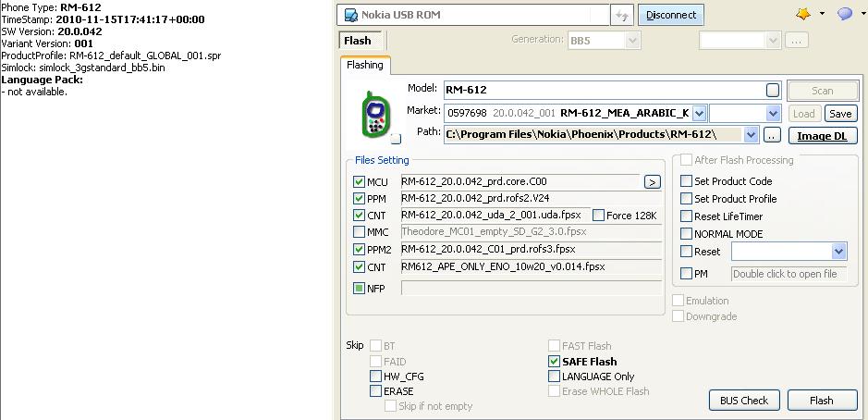The width and height of the screenshot is (868, 420).
Task: Click the PPM rofs2.V24 file field
Action: pyautogui.click(x=532, y=198)
